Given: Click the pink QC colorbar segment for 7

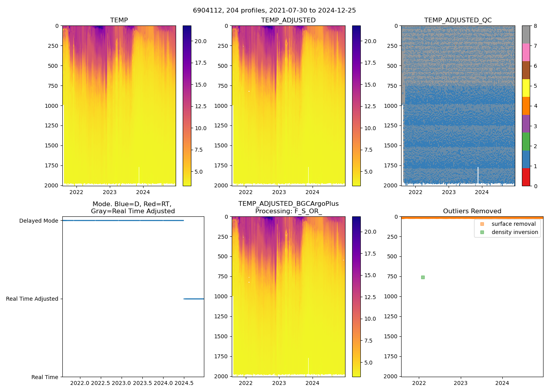Looking at the screenshot, I should [526, 52].
